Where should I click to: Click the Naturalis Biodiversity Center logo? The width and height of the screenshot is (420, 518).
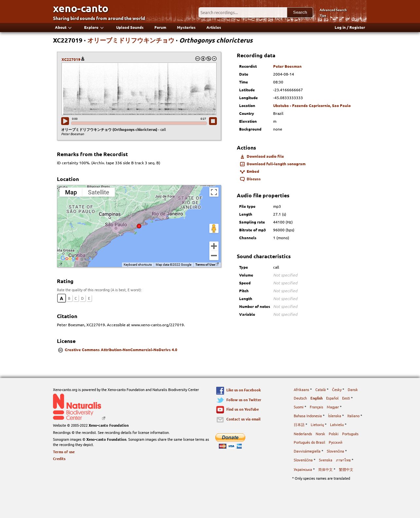pos(77,407)
